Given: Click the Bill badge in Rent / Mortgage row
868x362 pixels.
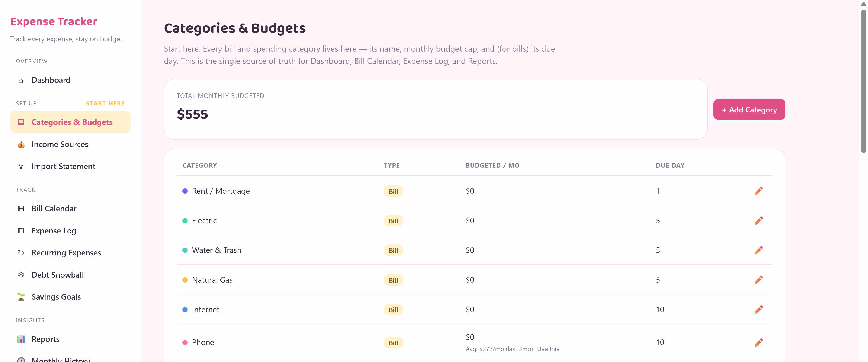Looking at the screenshot, I should [x=393, y=191].
